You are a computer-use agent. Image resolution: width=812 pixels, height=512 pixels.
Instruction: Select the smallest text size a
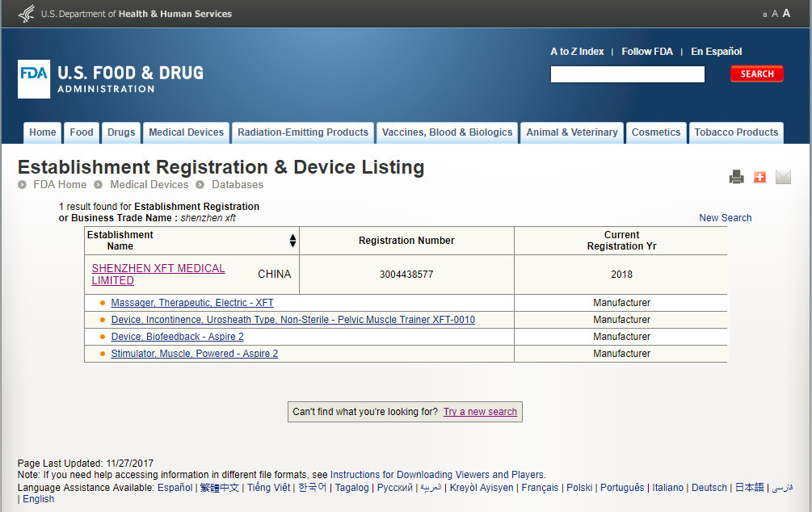point(764,15)
